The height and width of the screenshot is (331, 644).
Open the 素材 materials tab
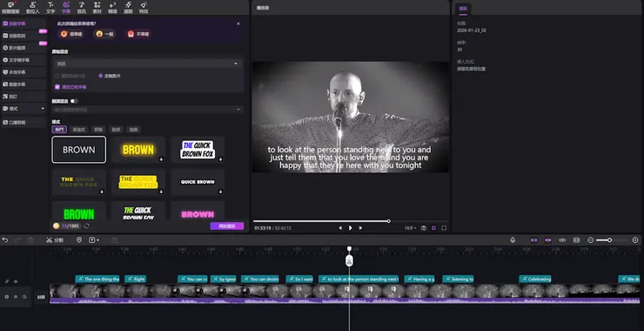click(x=97, y=7)
